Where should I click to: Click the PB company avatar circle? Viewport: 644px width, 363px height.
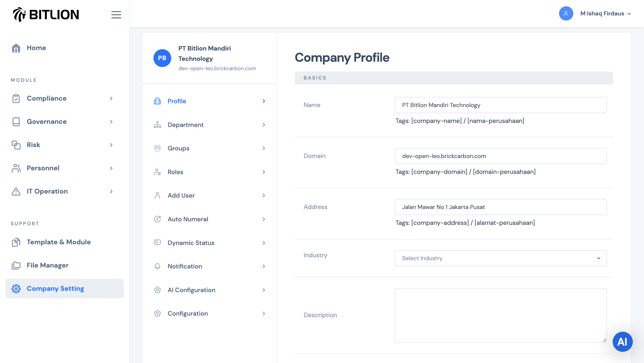162,58
